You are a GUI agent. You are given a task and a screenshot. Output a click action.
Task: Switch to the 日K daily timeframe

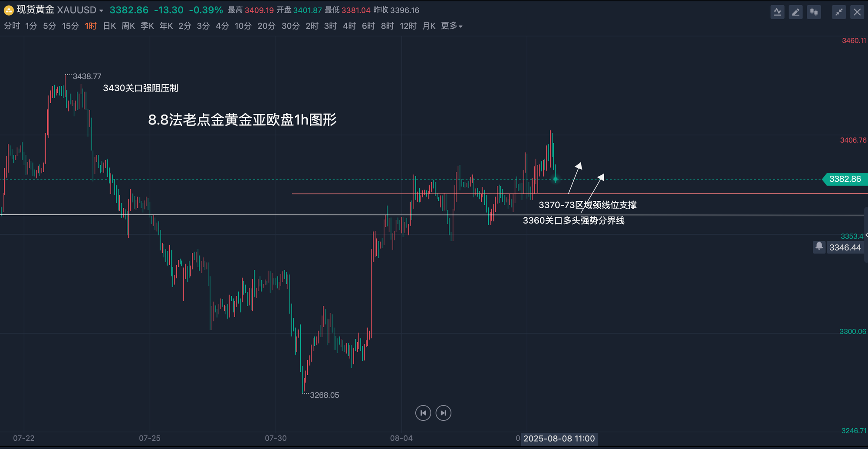coord(109,26)
